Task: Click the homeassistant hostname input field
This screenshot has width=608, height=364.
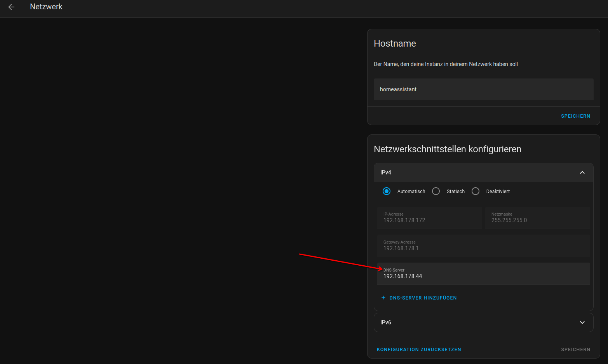Action: (x=483, y=89)
